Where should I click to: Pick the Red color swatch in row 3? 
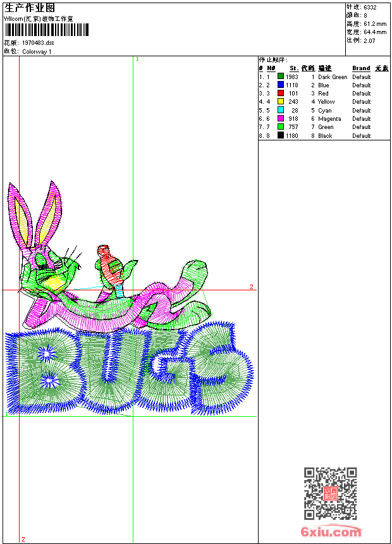281,93
